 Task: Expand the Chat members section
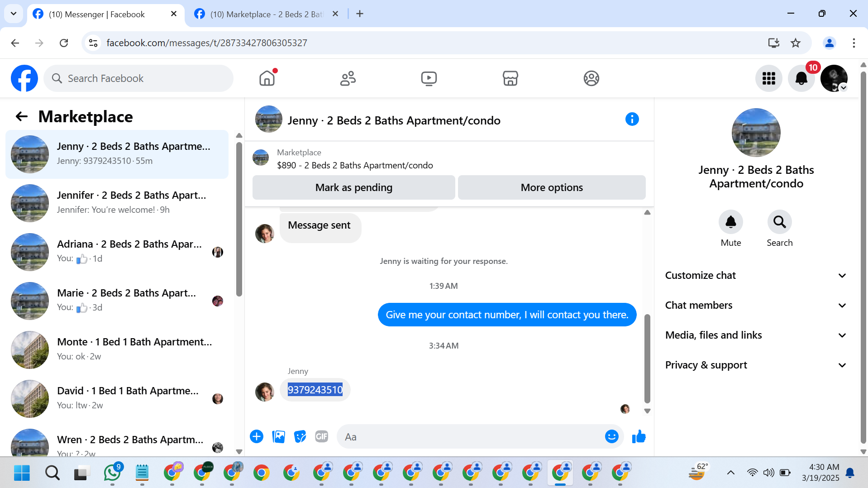[755, 305]
